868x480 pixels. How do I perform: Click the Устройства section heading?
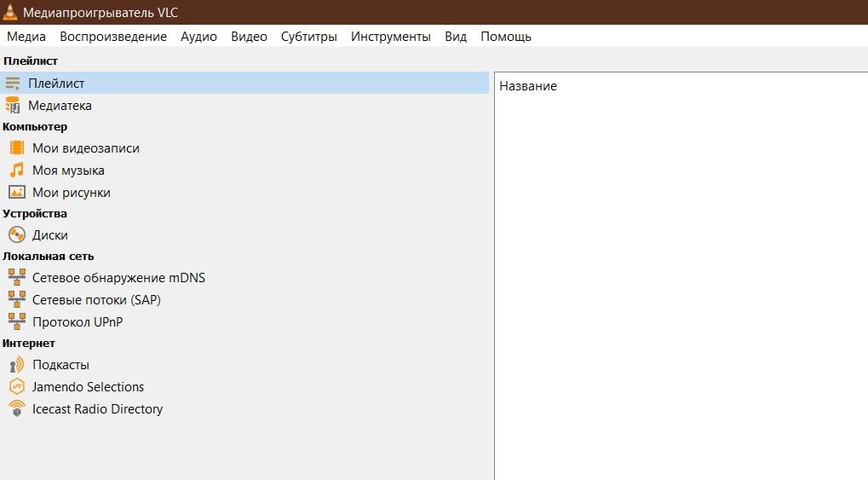tap(34, 213)
